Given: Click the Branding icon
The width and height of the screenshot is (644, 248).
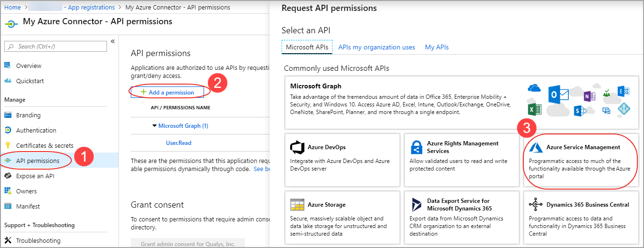Looking at the screenshot, I should coord(8,115).
